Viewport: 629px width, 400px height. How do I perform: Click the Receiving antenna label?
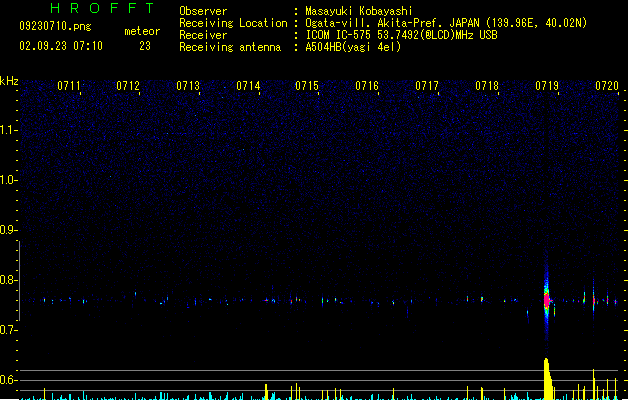tap(230, 47)
